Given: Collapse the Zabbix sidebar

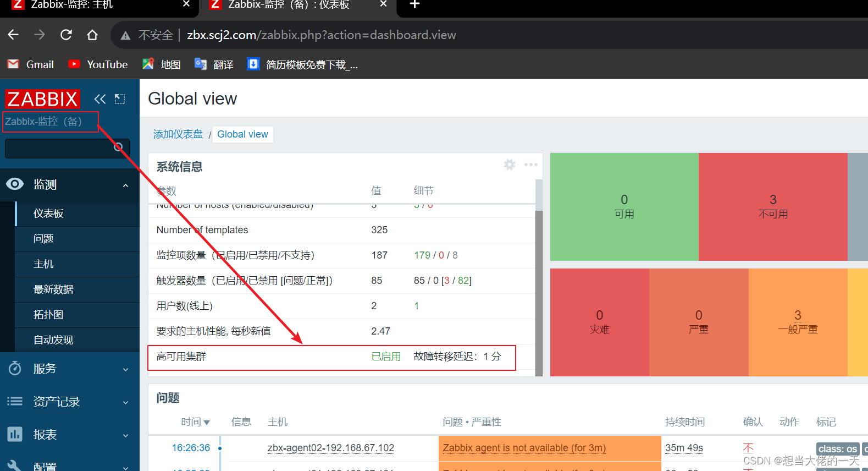Looking at the screenshot, I should tap(99, 99).
